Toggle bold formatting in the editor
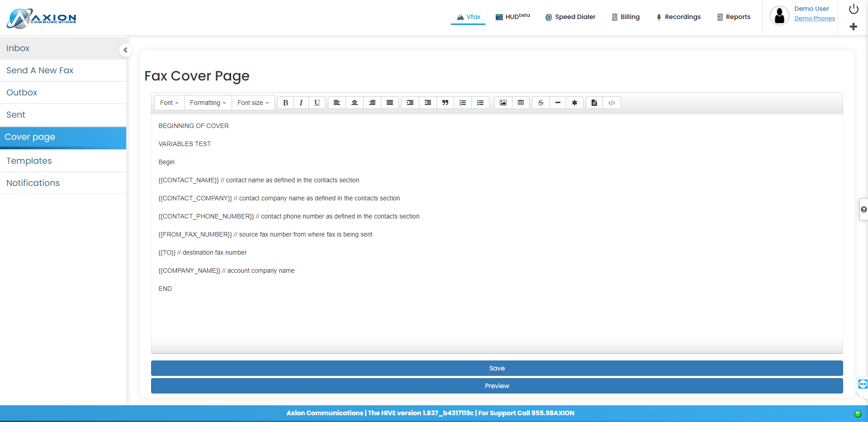This screenshot has height=422, width=868. click(x=285, y=103)
